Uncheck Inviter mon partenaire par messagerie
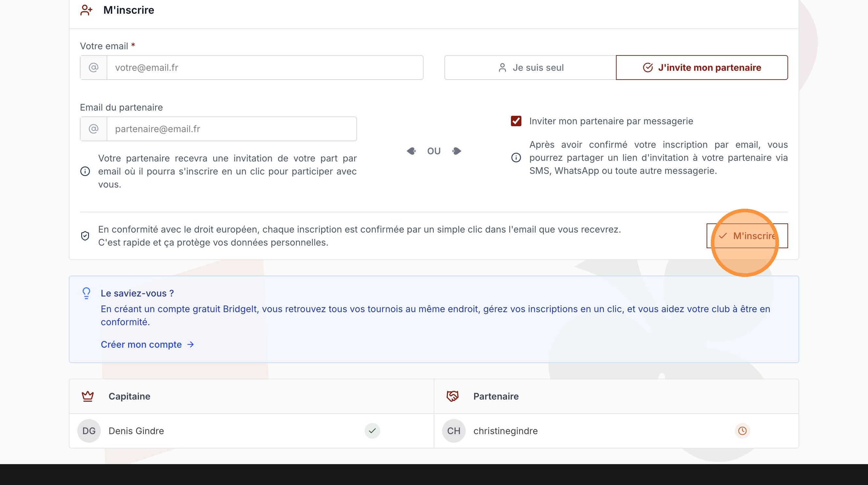This screenshot has width=868, height=485. coord(516,121)
